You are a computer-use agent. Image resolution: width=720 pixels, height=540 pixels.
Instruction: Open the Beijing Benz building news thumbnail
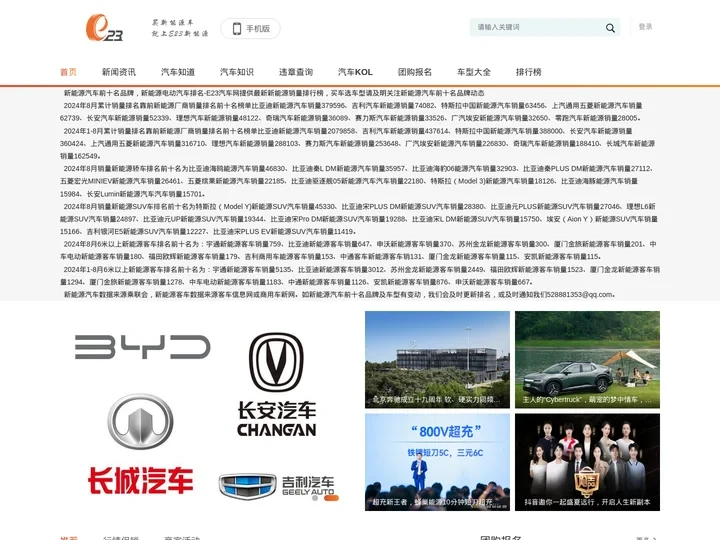point(437,360)
